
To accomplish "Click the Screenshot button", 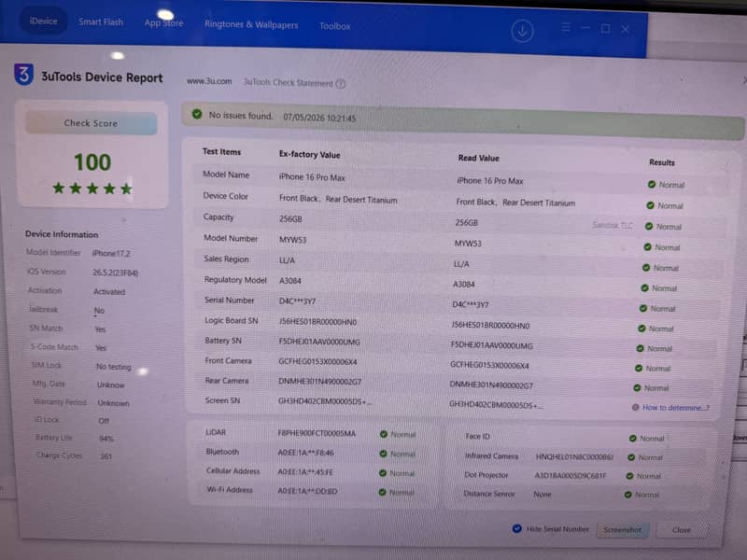I will coord(622,529).
